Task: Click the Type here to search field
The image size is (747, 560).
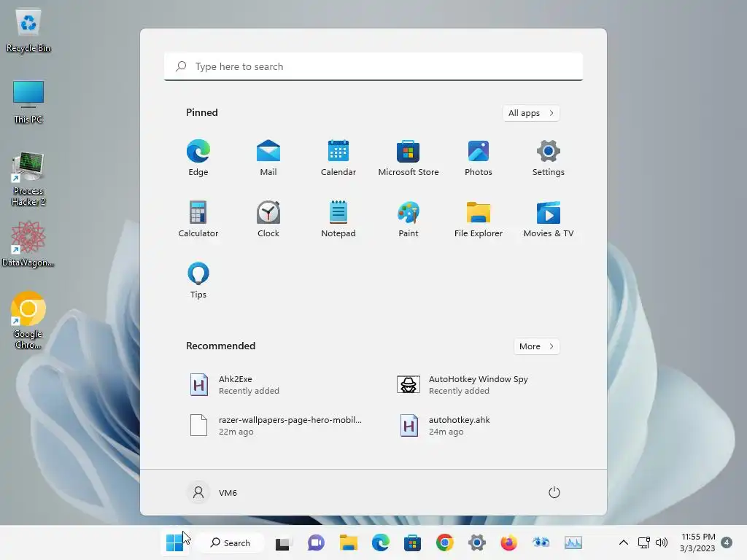Action: tap(373, 66)
